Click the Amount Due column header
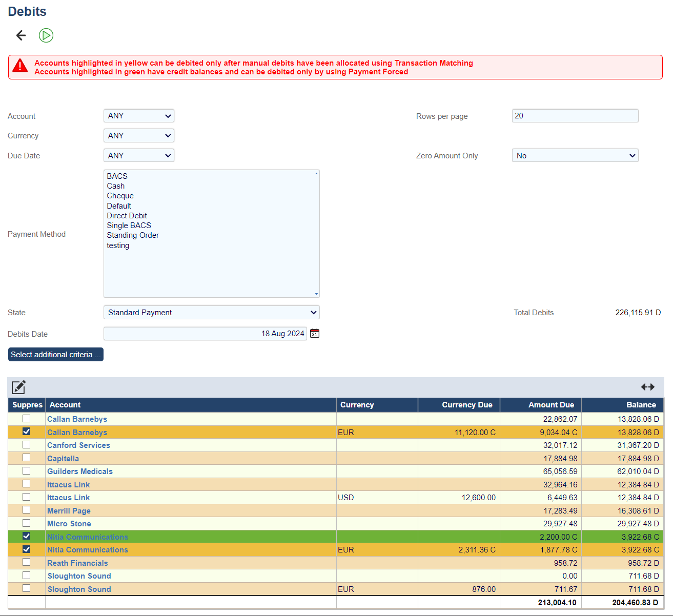Viewport: 673px width, 616px height. pyautogui.click(x=551, y=405)
